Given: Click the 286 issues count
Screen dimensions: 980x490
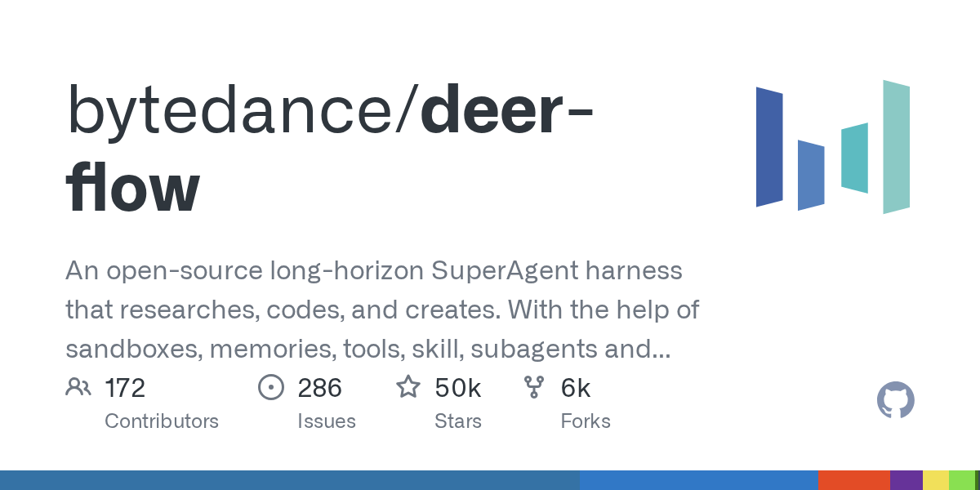Looking at the screenshot, I should pyautogui.click(x=319, y=388).
